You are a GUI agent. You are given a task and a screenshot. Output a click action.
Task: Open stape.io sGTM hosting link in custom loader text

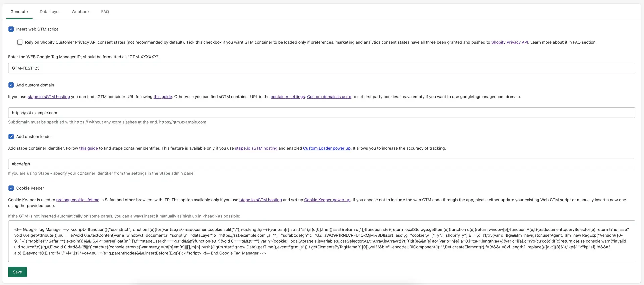click(256, 148)
